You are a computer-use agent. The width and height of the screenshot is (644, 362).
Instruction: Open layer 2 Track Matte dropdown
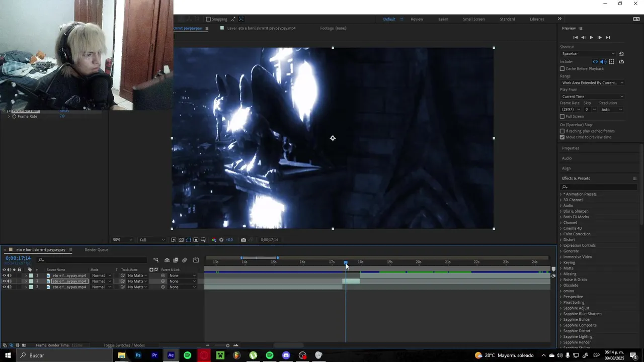[137, 282]
